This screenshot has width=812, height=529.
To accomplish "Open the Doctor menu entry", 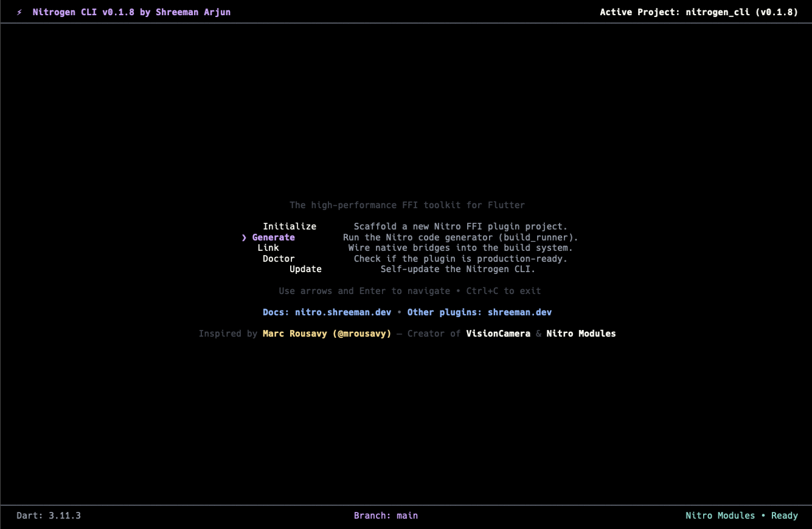I will [x=279, y=259].
